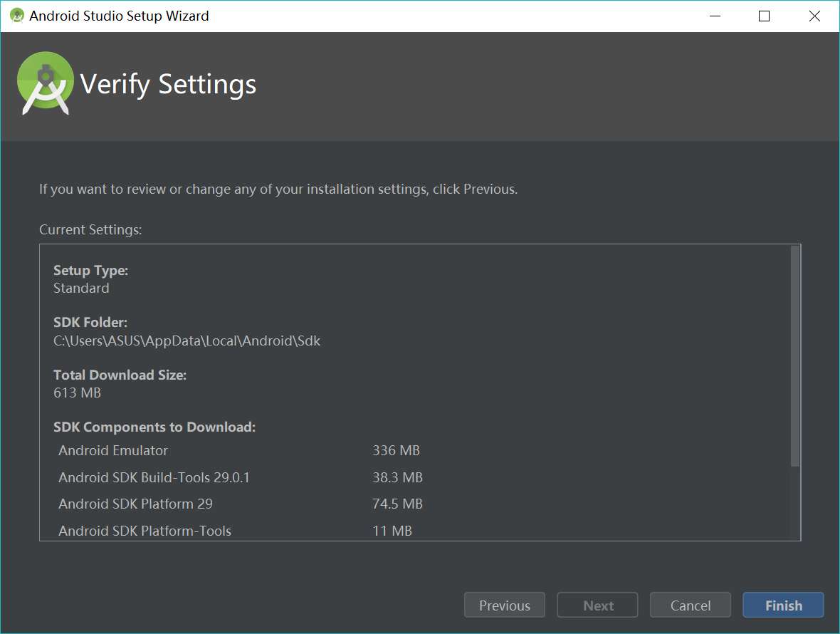Click the settings list vertical scrollbar thumb
This screenshot has height=634, width=840.
795,356
